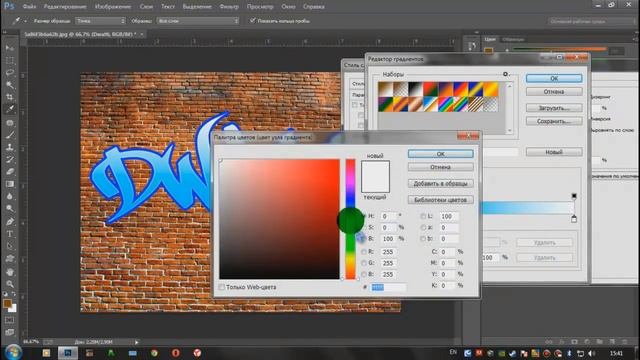640x360 pixels.
Task: Click Сохранить... in the gradient editor
Action: [554, 121]
